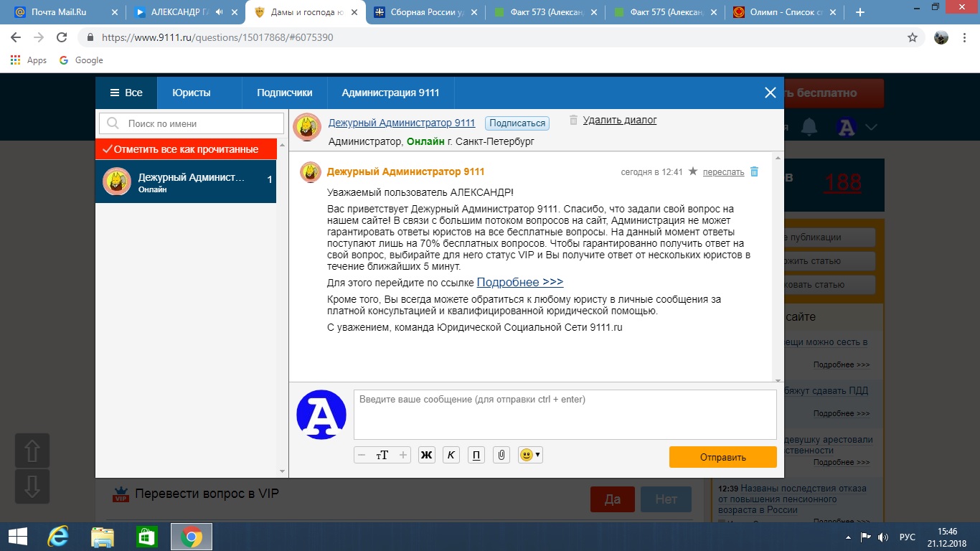Click the administrator avatar in the dialog header
Image resolution: width=980 pixels, height=551 pixels.
307,127
